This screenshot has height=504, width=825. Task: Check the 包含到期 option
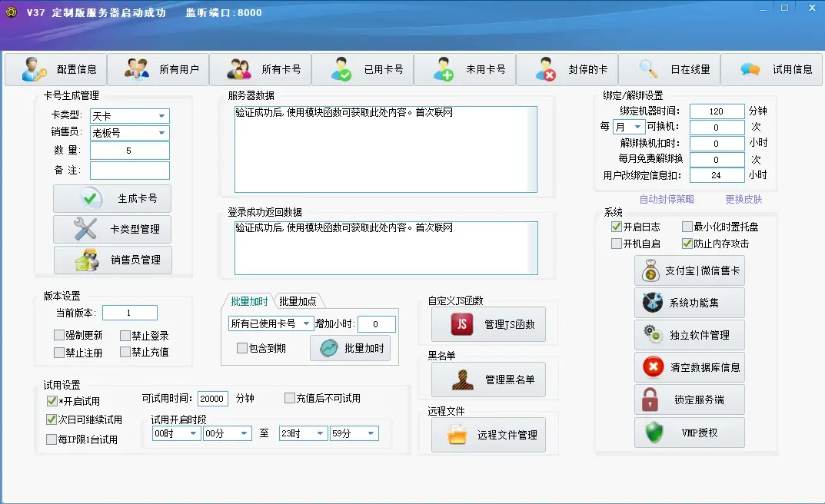coord(242,348)
